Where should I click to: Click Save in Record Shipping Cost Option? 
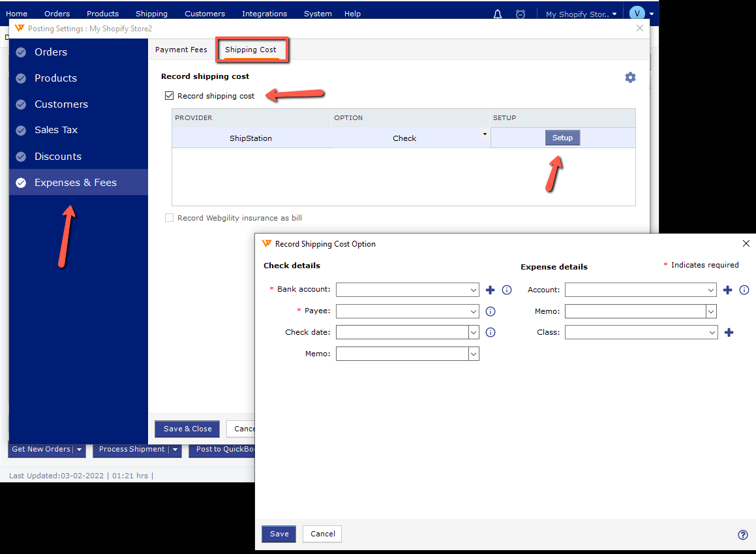point(279,534)
